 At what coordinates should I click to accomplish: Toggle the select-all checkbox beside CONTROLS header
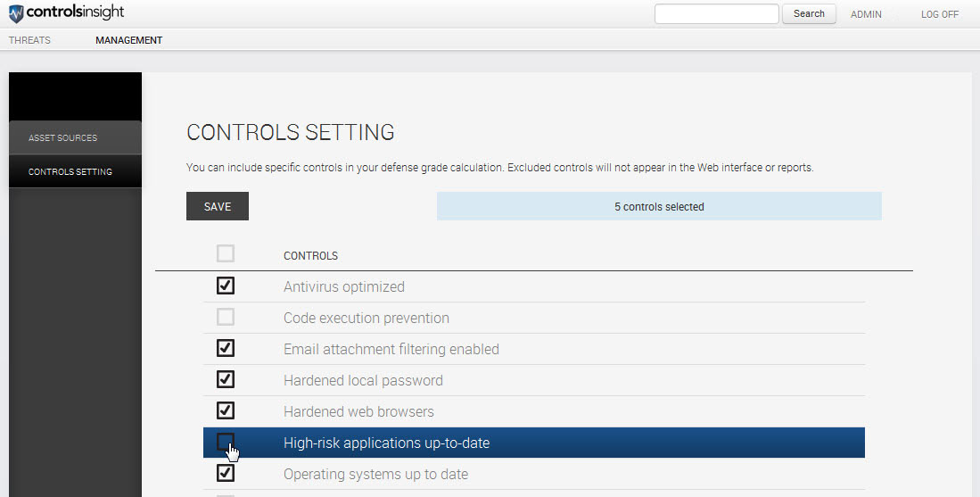pos(226,254)
